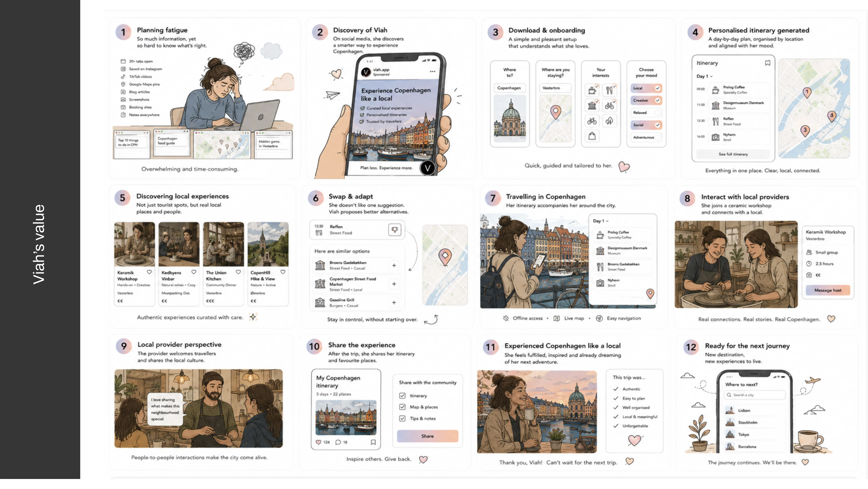This screenshot has width=868, height=489.
Task: Click the heart like icon with 124
Action: 318,442
